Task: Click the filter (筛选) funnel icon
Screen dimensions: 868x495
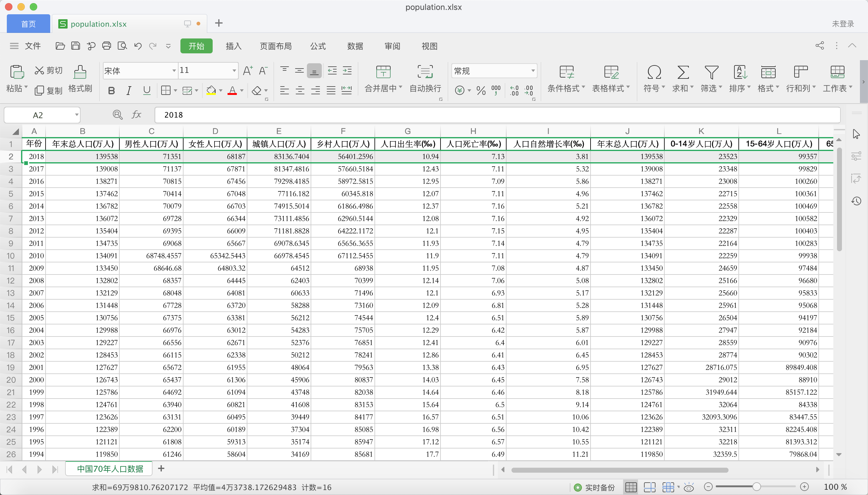Action: click(x=711, y=72)
